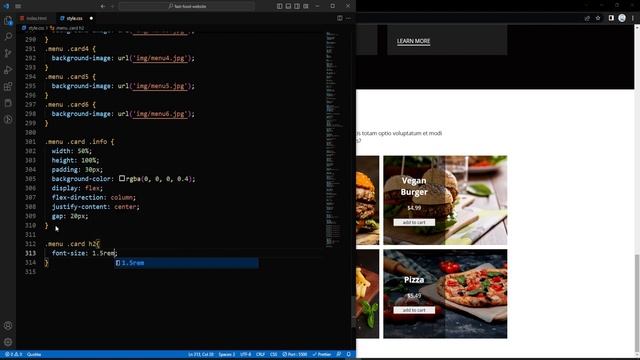Bookmark this page with the star icon
Image resolution: width=640 pixels, height=360 pixels.
click(x=598, y=18)
